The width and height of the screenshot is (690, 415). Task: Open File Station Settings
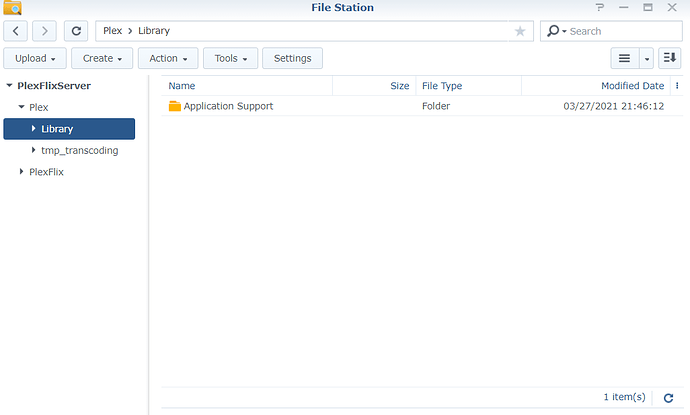pos(292,58)
